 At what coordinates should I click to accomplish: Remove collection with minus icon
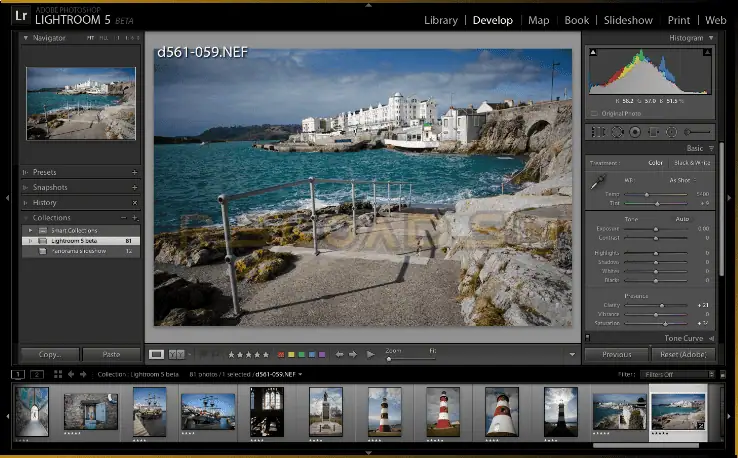coord(123,217)
